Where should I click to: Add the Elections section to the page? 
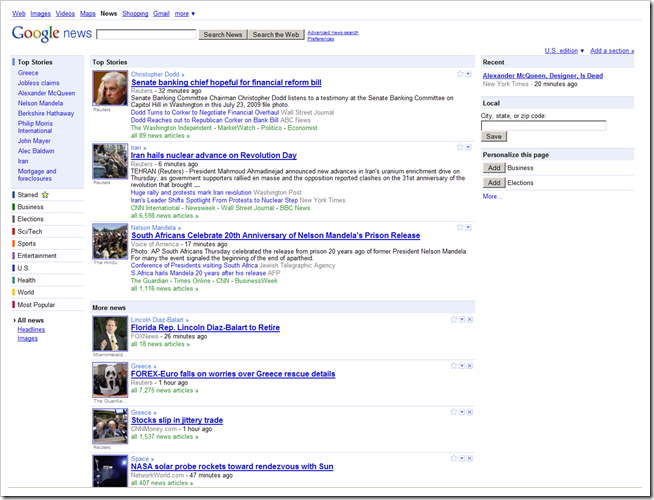tap(494, 183)
